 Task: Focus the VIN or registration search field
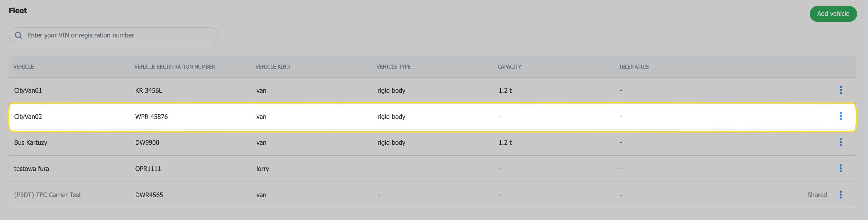pos(118,35)
